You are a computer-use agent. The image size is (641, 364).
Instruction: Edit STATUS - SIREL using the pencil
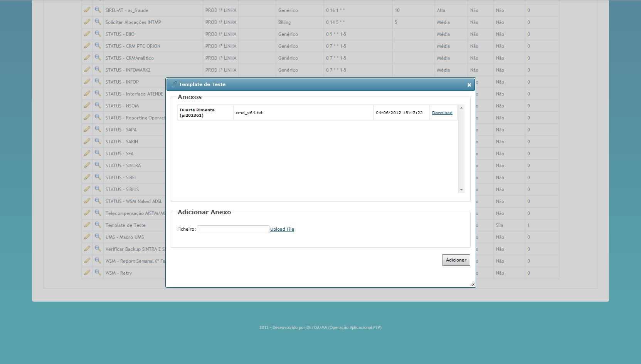click(x=87, y=177)
